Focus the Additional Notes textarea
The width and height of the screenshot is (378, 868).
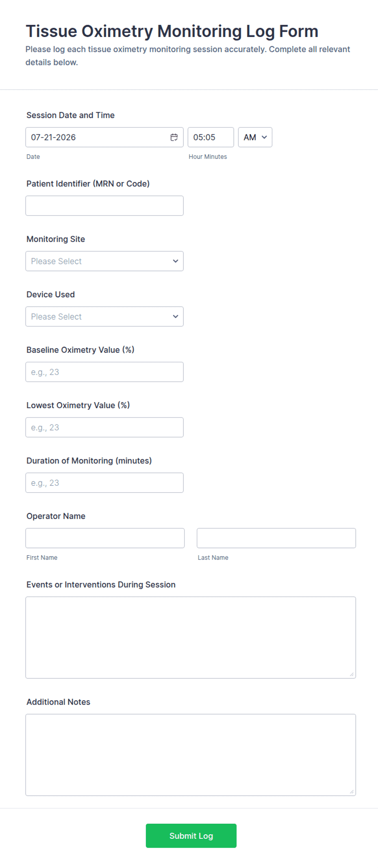point(191,755)
